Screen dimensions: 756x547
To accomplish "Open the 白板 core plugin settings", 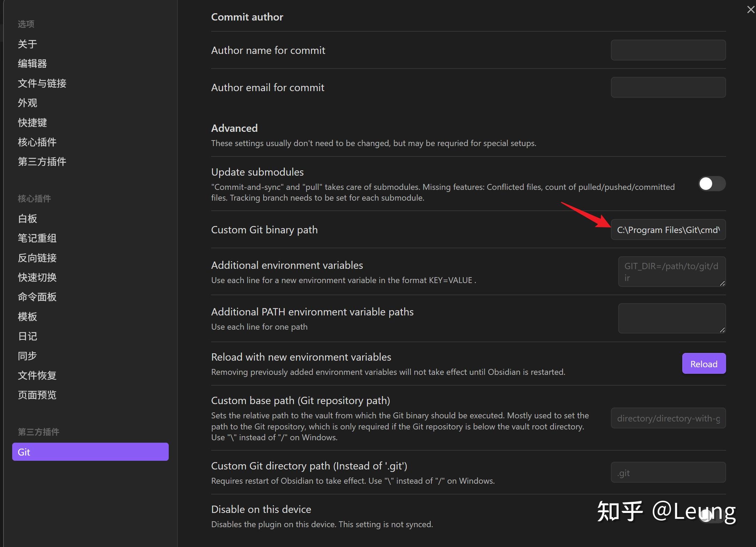I will (x=27, y=219).
